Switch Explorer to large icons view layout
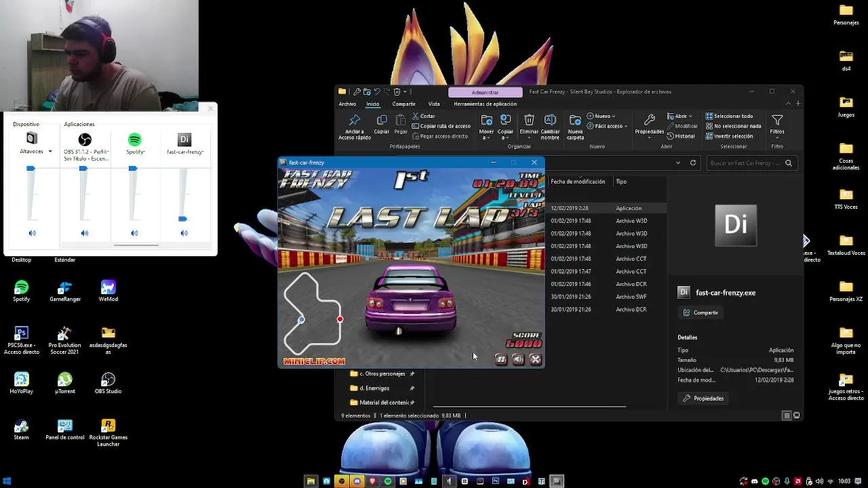The width and height of the screenshot is (868, 488). pyautogui.click(x=797, y=415)
